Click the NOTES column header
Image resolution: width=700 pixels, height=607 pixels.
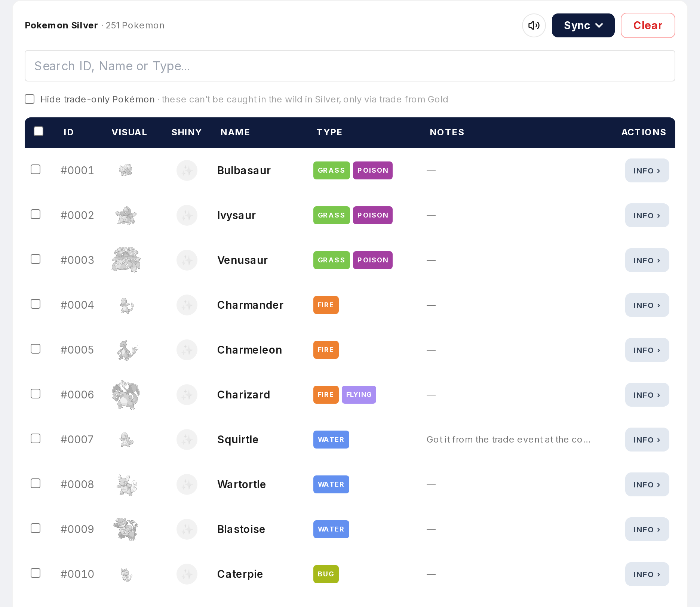click(x=447, y=132)
